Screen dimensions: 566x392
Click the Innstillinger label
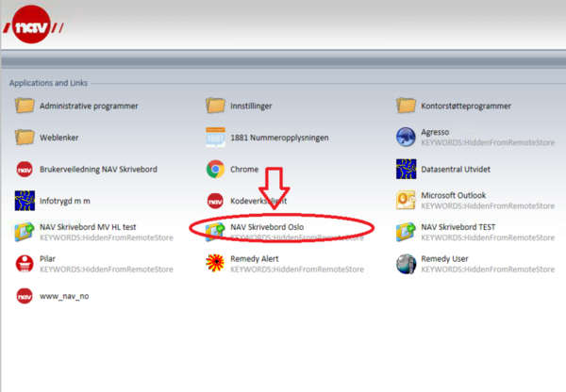[251, 106]
